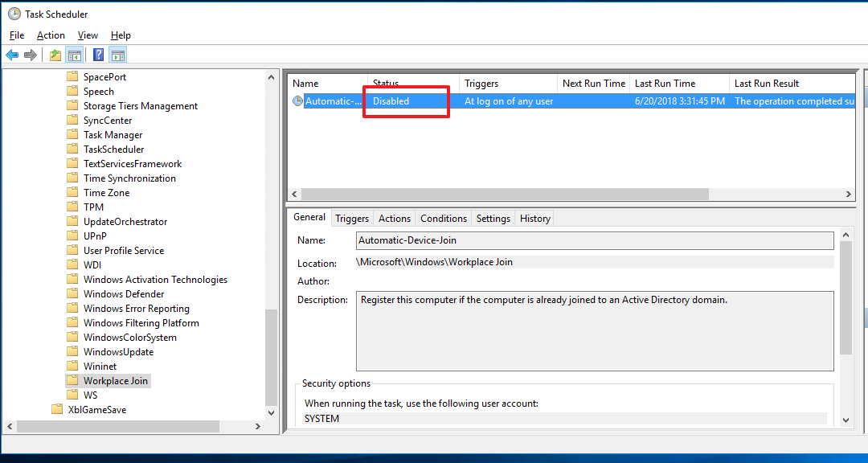Switch to the Actions tab
868x463 pixels.
click(395, 218)
